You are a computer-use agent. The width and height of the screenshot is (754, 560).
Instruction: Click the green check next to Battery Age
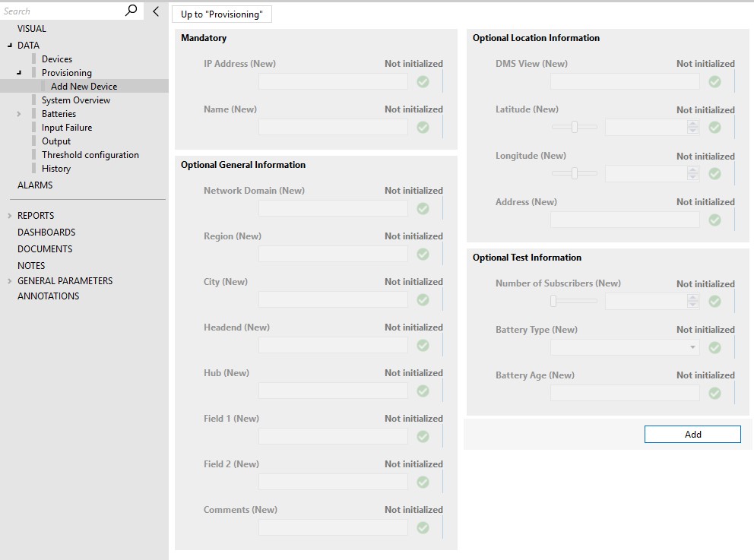point(715,393)
